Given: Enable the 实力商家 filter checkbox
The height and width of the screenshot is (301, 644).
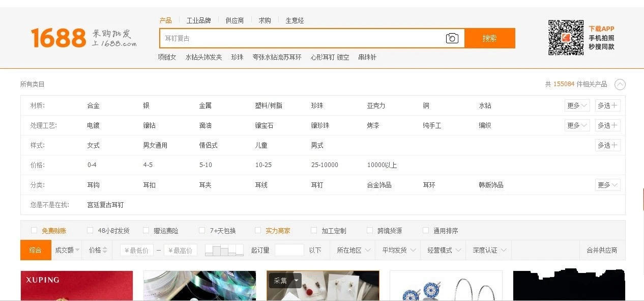Looking at the screenshot, I should click(258, 231).
